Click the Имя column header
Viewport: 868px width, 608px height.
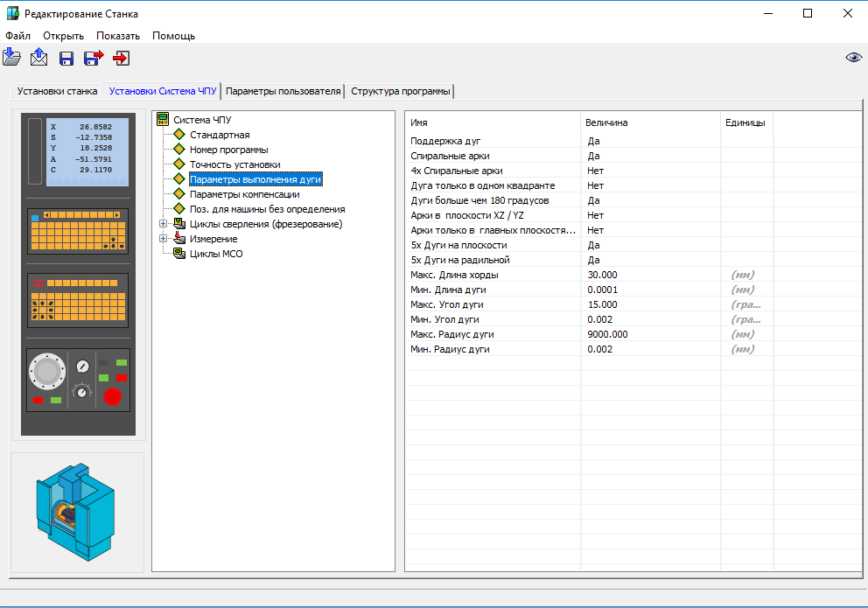point(493,122)
